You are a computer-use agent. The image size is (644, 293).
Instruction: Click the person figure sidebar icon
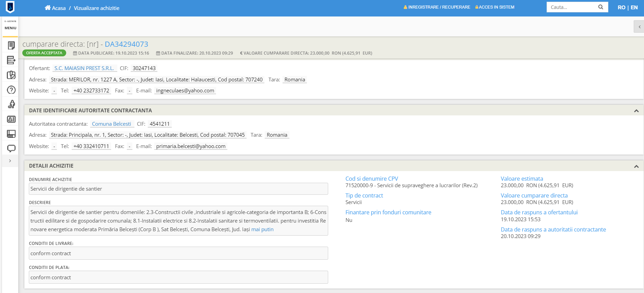coord(11,104)
